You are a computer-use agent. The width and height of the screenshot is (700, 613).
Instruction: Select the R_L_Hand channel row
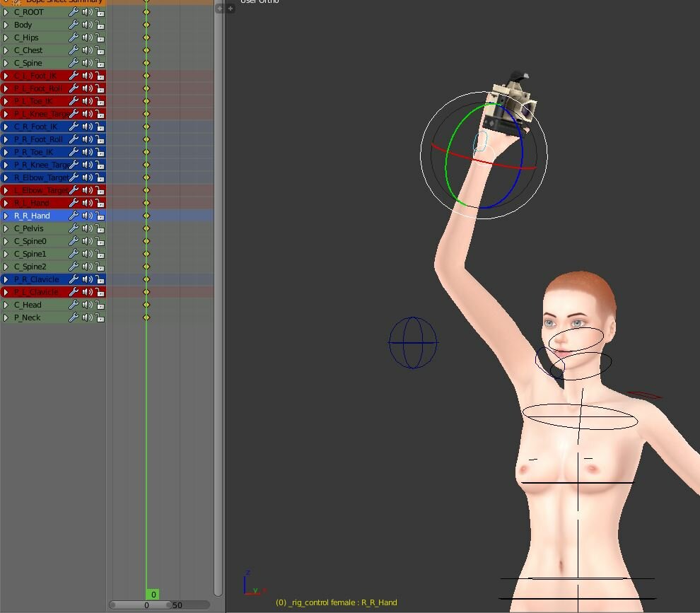[x=53, y=203]
